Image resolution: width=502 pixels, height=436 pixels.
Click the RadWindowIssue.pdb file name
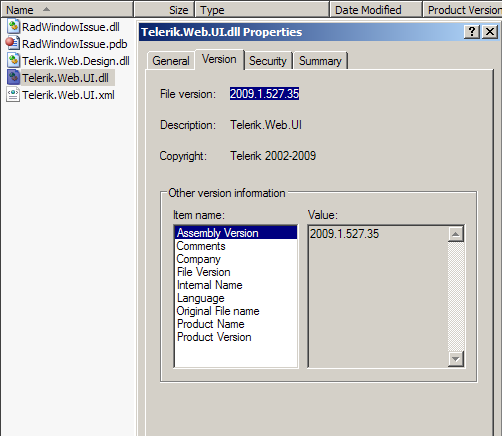[75, 44]
